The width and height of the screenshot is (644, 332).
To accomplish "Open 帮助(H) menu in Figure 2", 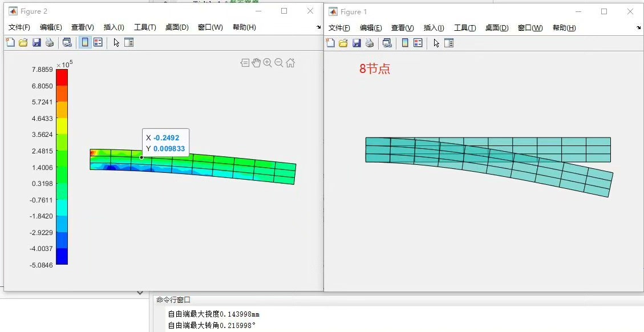I will click(x=244, y=27).
